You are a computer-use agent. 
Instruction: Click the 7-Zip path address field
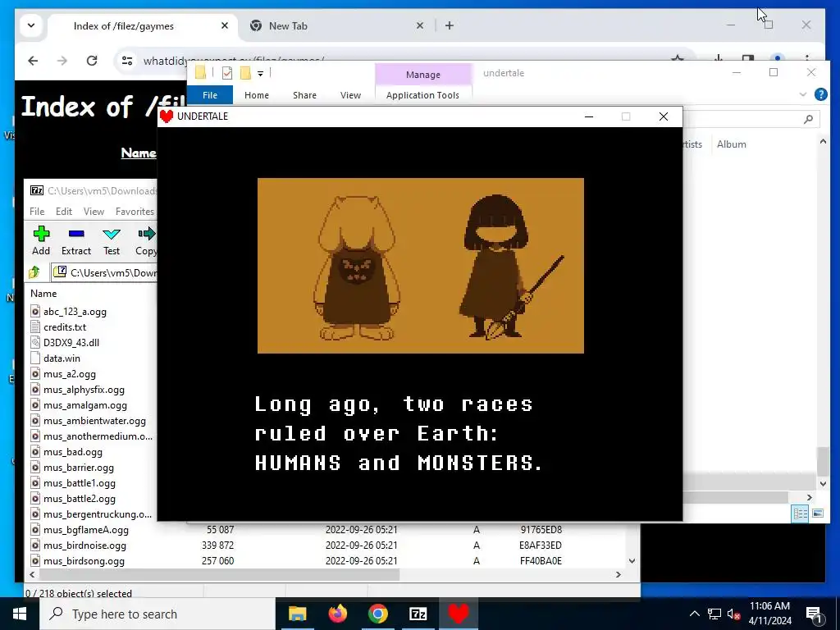104,272
